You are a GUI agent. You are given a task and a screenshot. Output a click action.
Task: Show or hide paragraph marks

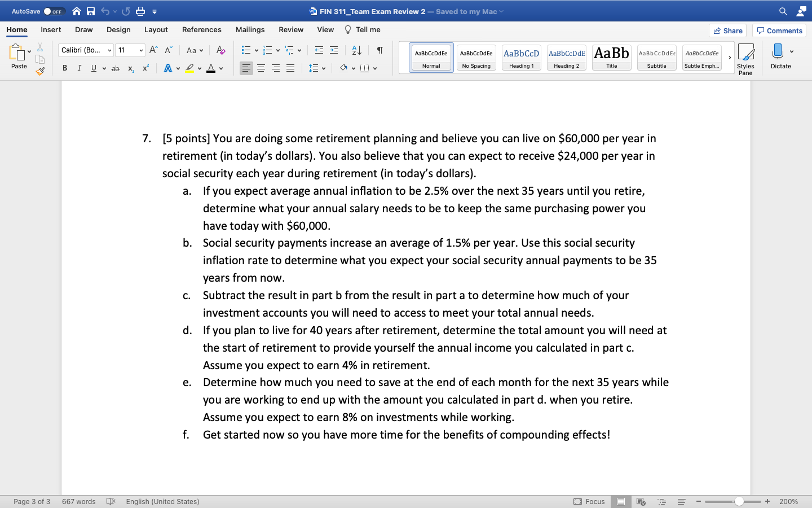(x=380, y=50)
